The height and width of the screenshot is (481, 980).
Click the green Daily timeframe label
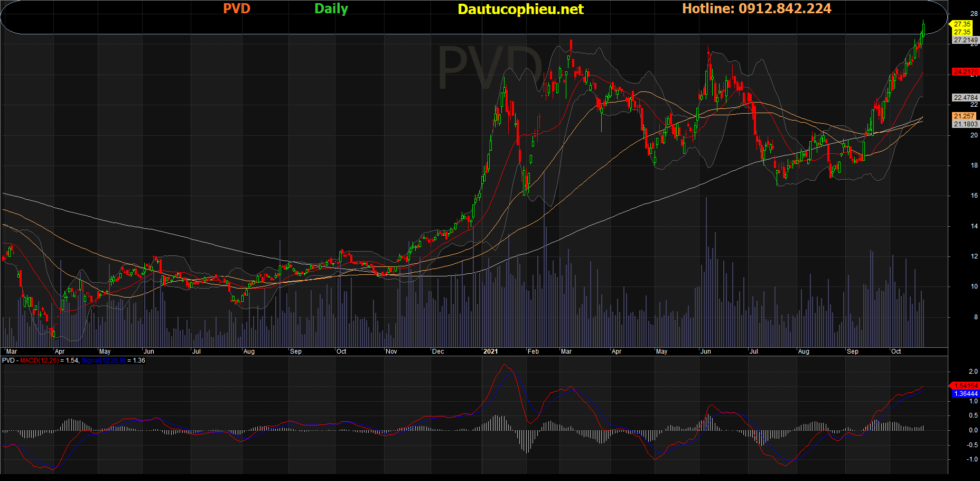click(x=331, y=9)
